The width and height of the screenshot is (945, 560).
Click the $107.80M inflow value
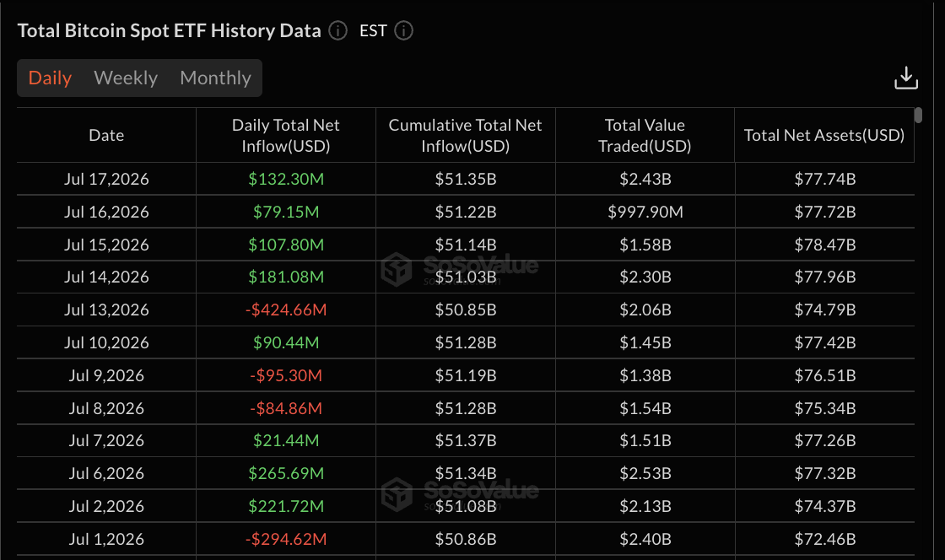click(286, 245)
